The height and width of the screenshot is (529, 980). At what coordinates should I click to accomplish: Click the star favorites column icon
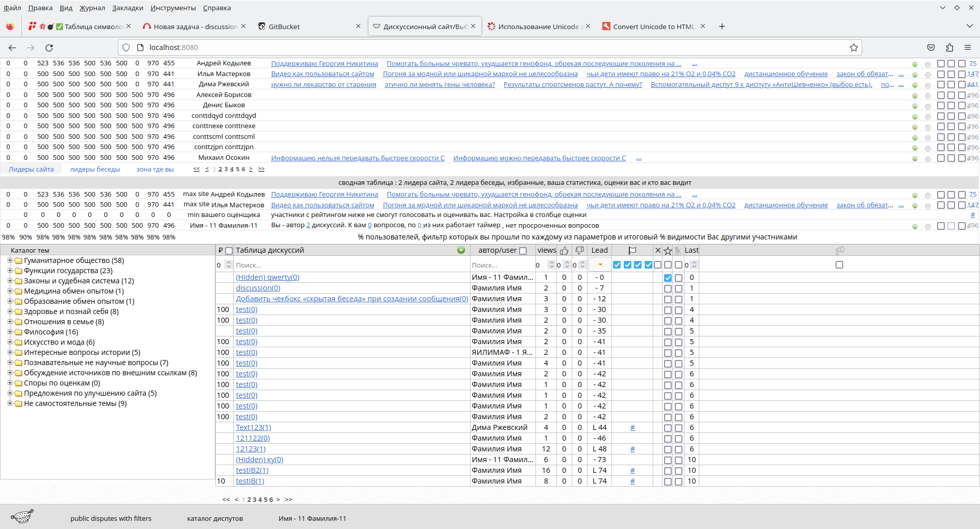668,251
